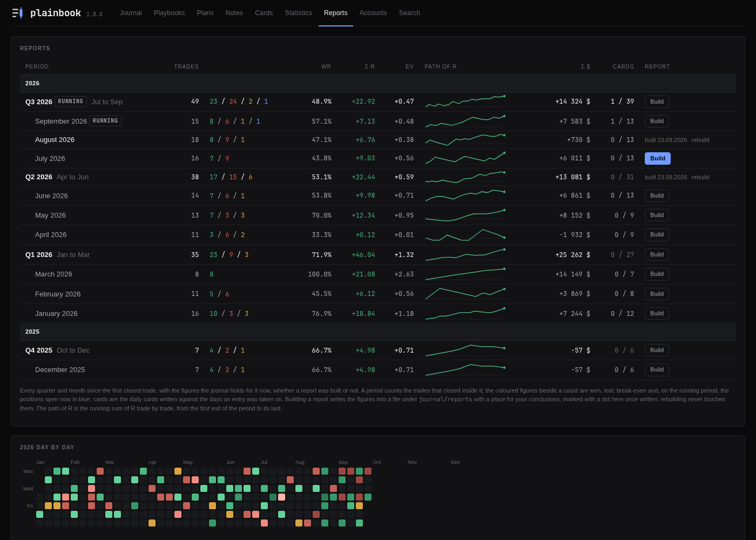
Task: Build the February 2026 report
Action: point(657,294)
